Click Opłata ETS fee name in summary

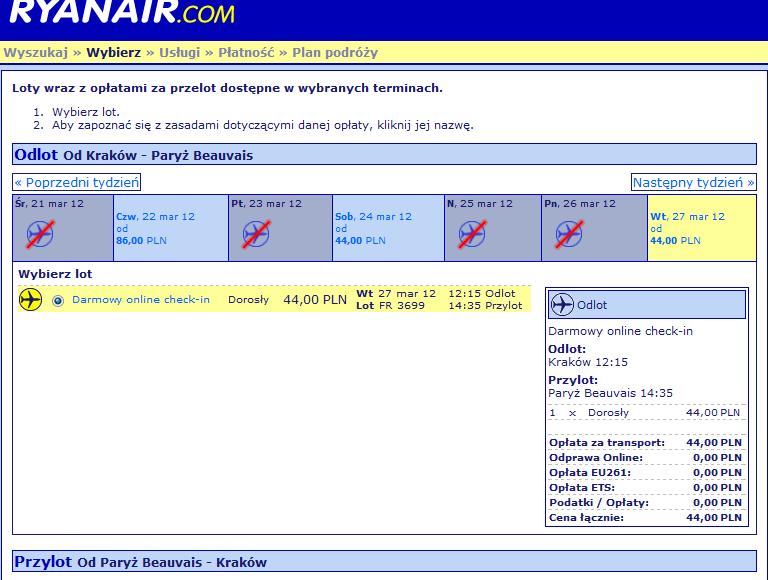[x=582, y=487]
